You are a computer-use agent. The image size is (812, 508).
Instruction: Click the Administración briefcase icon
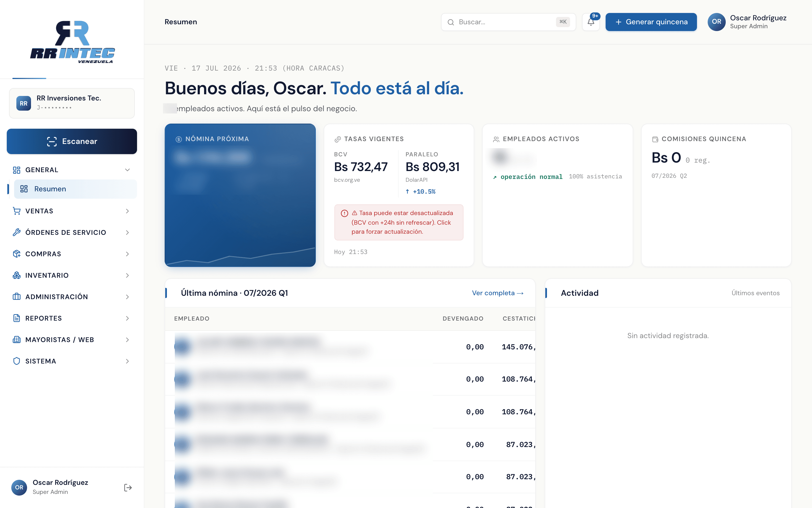click(x=16, y=297)
